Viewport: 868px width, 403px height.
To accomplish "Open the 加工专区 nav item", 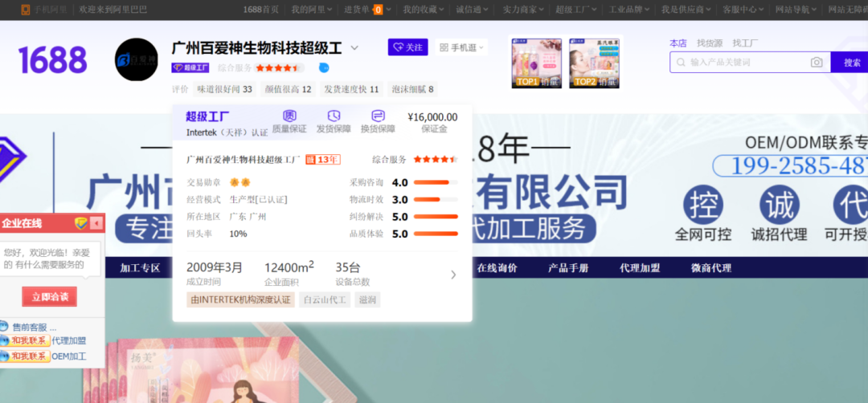I will pos(140,268).
